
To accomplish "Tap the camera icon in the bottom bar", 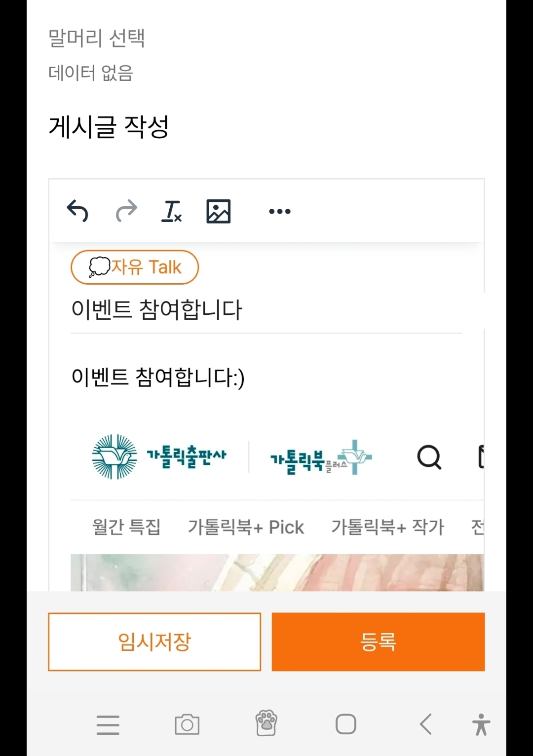I will click(187, 725).
